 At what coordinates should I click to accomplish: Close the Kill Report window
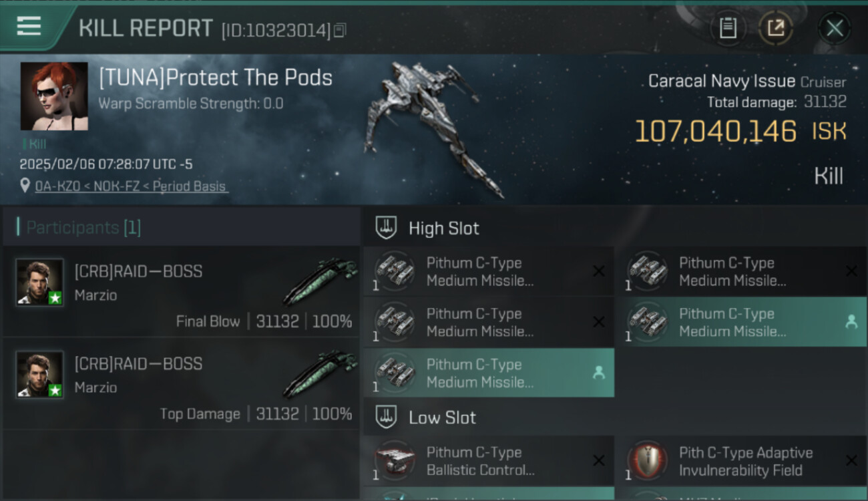pos(834,28)
